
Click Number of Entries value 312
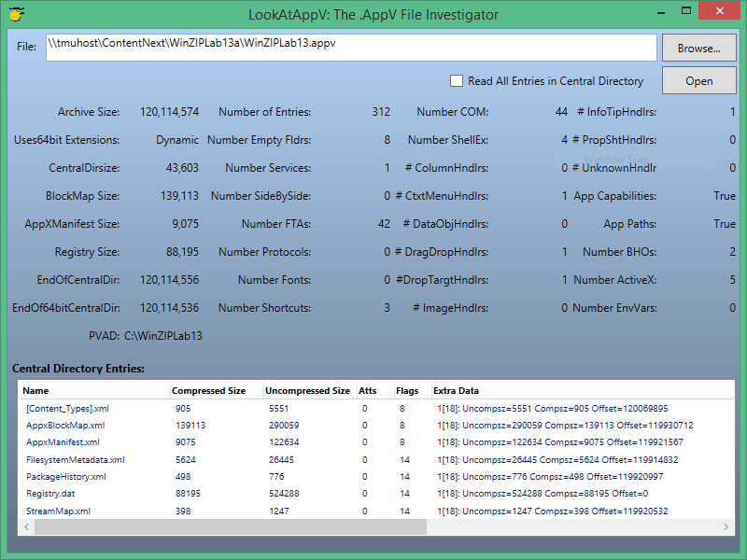point(381,112)
